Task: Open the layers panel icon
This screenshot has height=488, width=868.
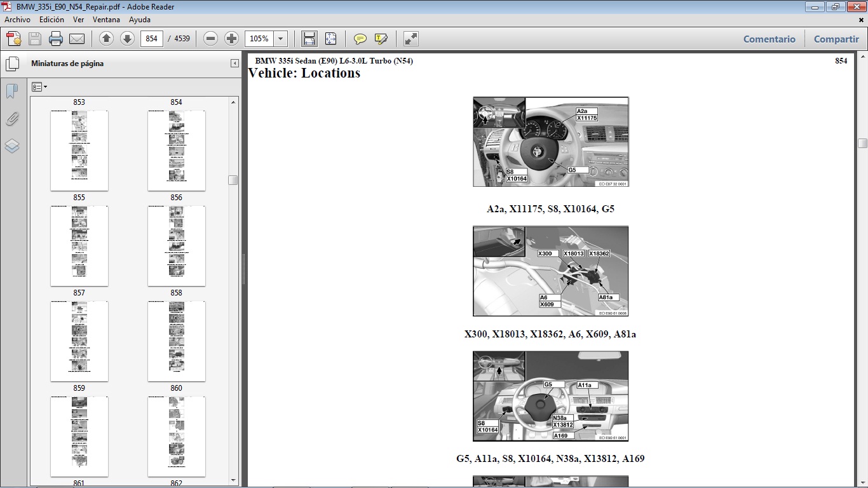Action: [12, 146]
